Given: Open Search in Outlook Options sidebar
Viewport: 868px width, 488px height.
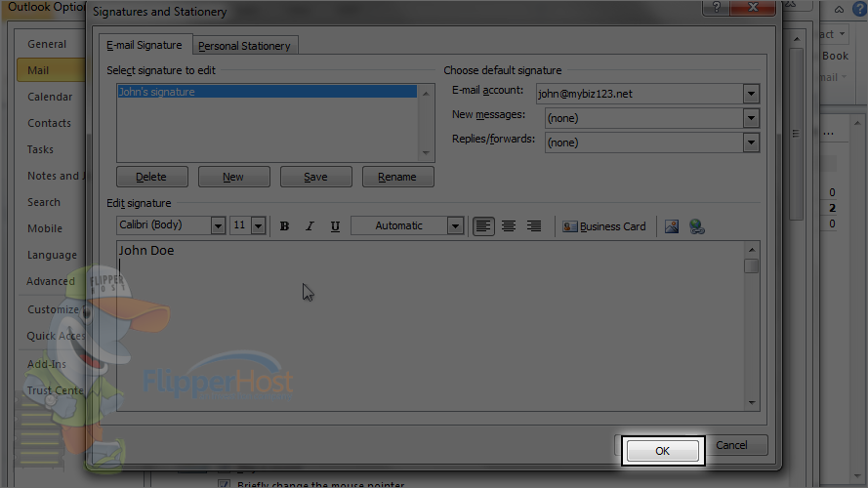Looking at the screenshot, I should (x=44, y=202).
